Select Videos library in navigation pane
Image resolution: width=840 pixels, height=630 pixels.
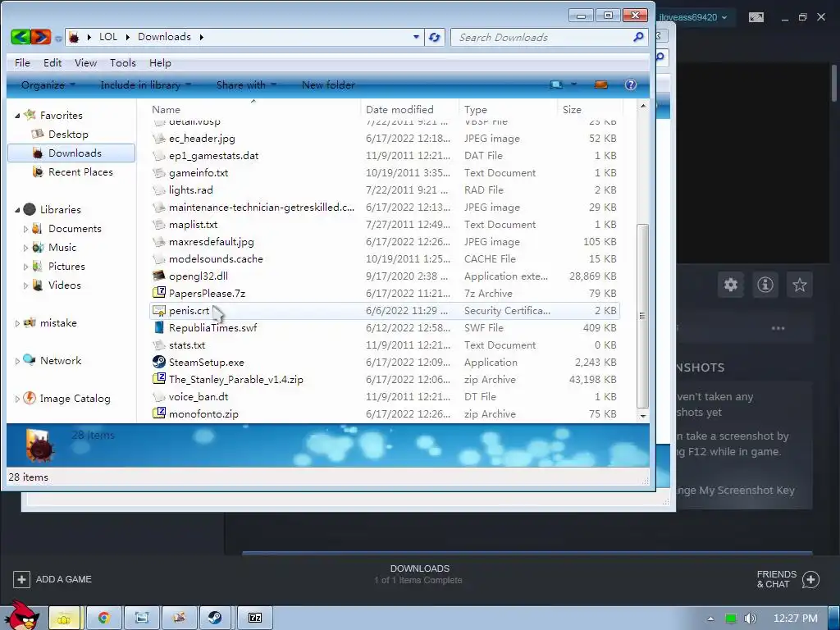pyautogui.click(x=64, y=285)
